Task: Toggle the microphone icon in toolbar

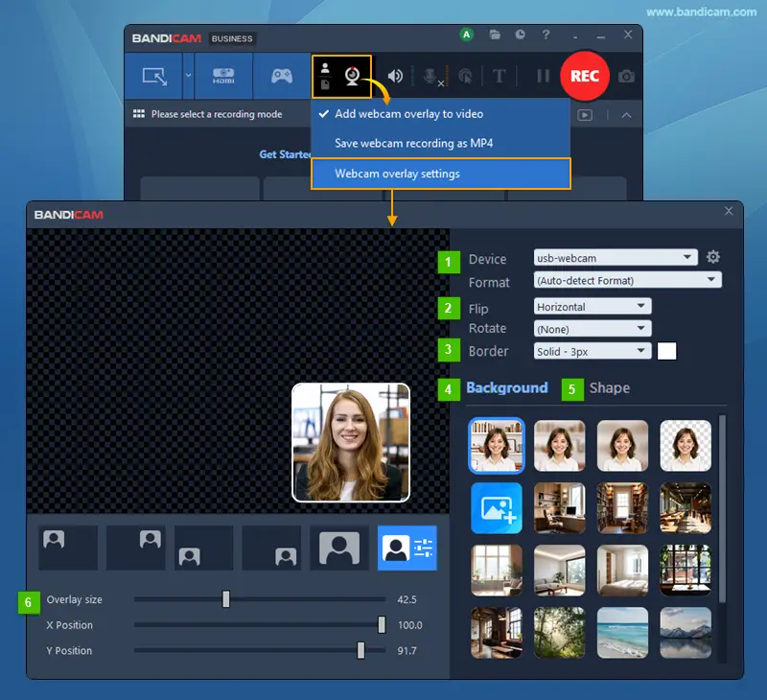Action: 430,77
